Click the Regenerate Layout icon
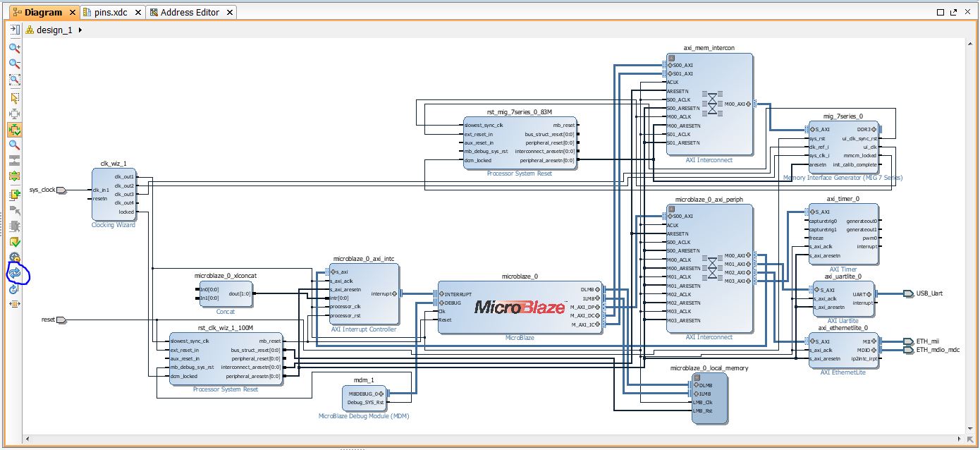The width and height of the screenshot is (980, 450). click(14, 273)
